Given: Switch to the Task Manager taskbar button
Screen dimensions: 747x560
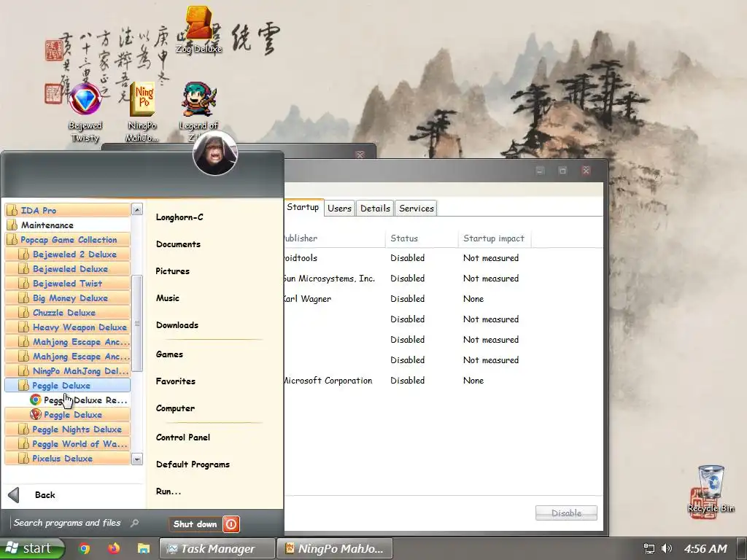Looking at the screenshot, I should click(217, 548).
